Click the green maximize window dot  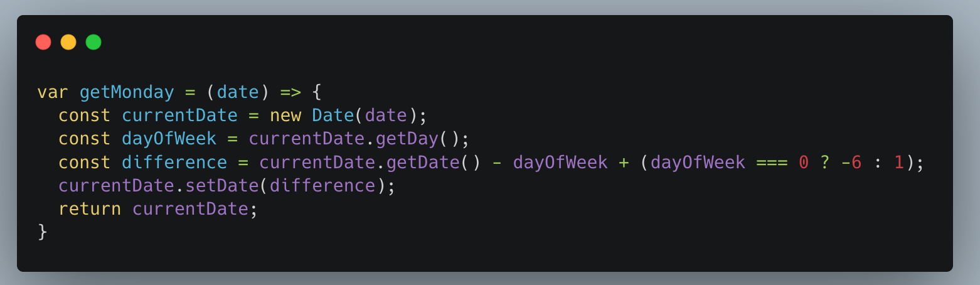pos(93,43)
